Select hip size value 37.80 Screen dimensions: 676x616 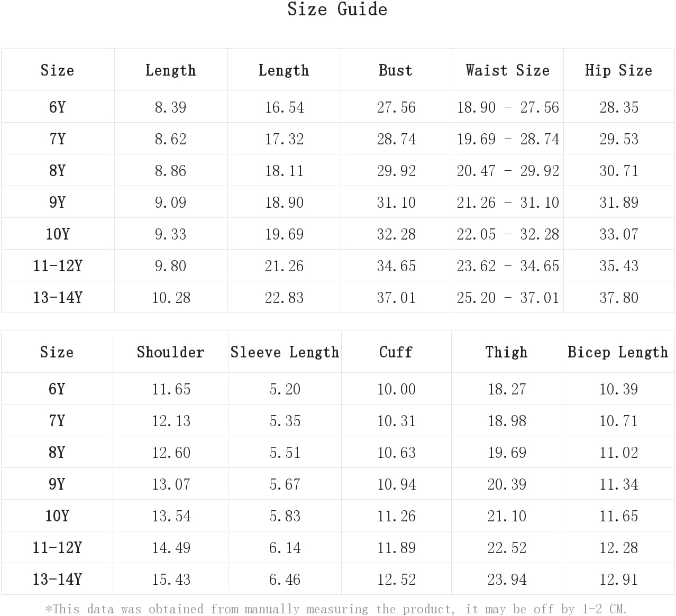click(619, 298)
